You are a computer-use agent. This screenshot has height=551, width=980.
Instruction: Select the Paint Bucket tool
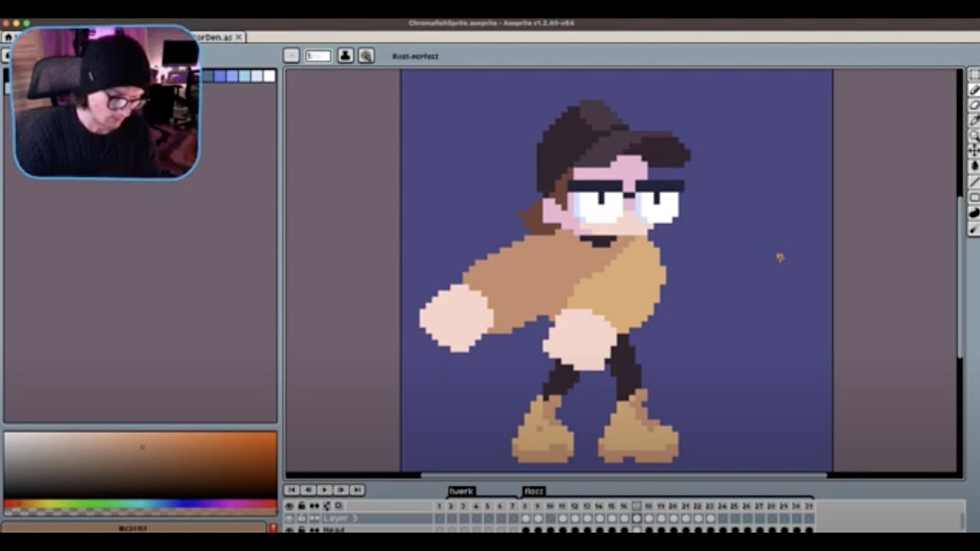click(x=974, y=166)
